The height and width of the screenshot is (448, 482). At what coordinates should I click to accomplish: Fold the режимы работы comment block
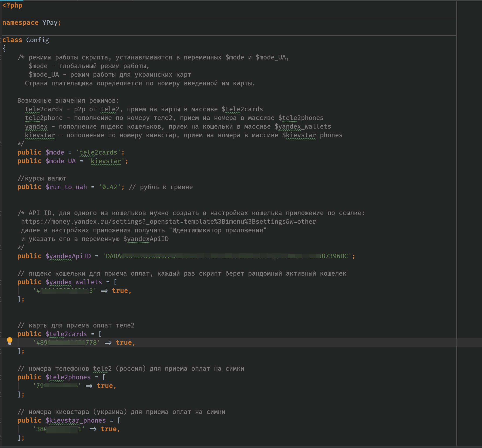(x=1, y=57)
